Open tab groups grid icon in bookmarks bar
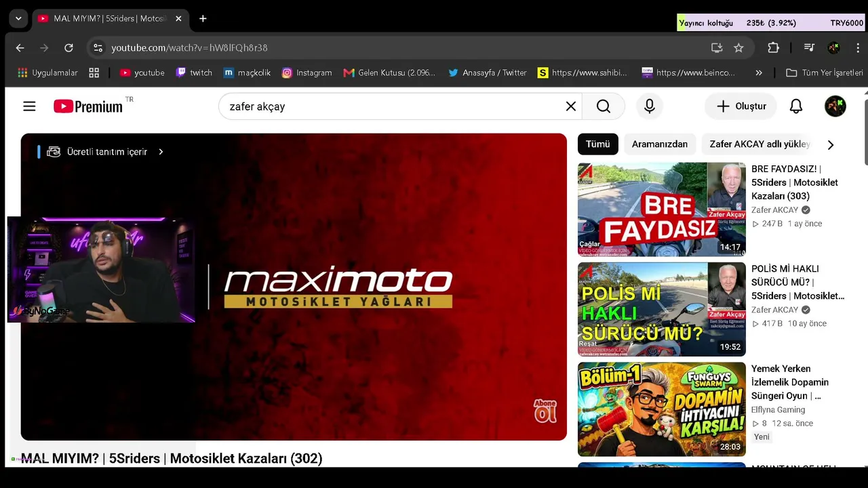The image size is (868, 488). 94,73
